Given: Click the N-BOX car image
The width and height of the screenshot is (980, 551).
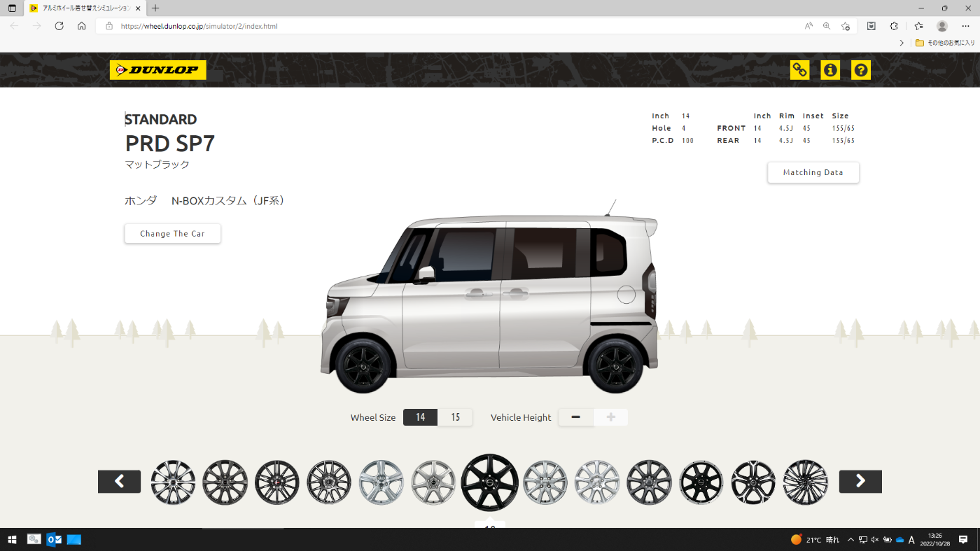Looking at the screenshot, I should pyautogui.click(x=490, y=297).
